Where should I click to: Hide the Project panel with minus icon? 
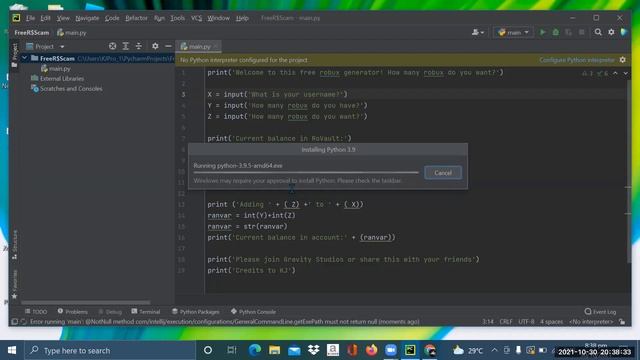pyautogui.click(x=168, y=46)
